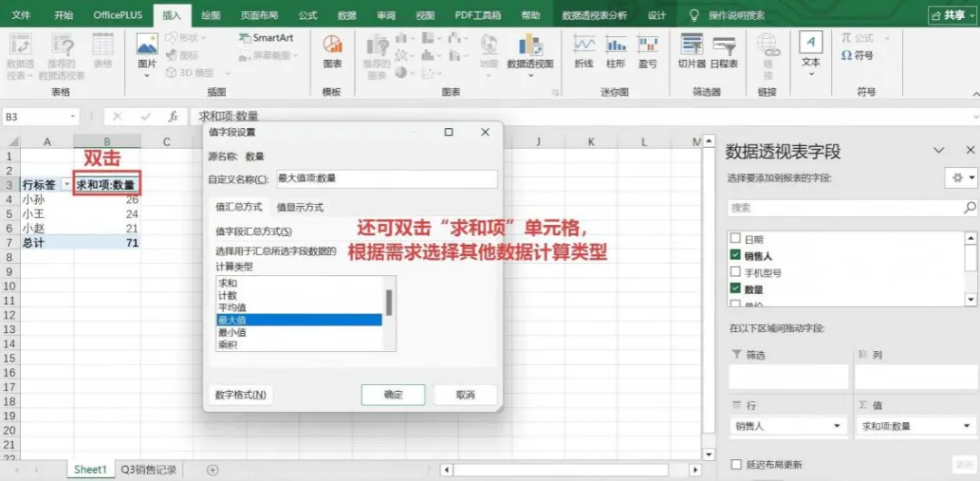Choose 平均值 in the calculation type list
The height and width of the screenshot is (481, 980).
click(x=299, y=307)
